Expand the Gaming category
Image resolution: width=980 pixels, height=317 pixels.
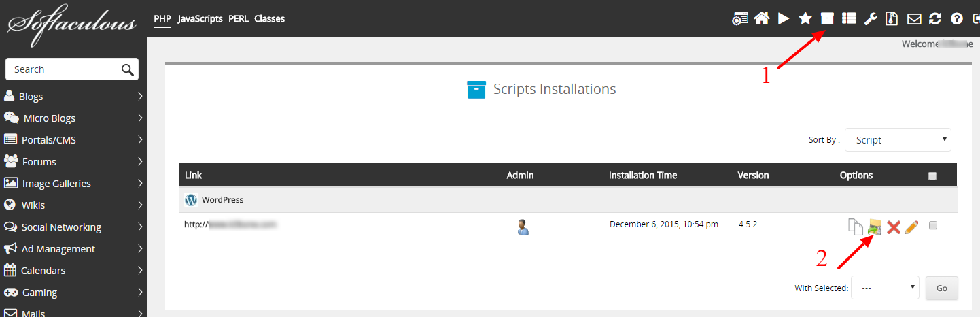[73, 293]
